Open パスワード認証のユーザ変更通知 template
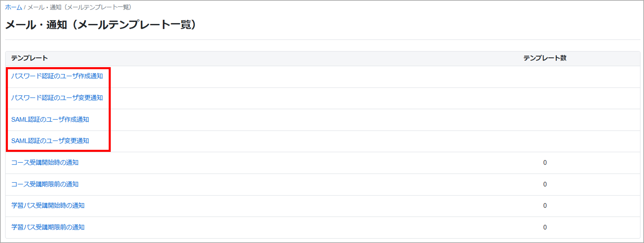 click(57, 98)
